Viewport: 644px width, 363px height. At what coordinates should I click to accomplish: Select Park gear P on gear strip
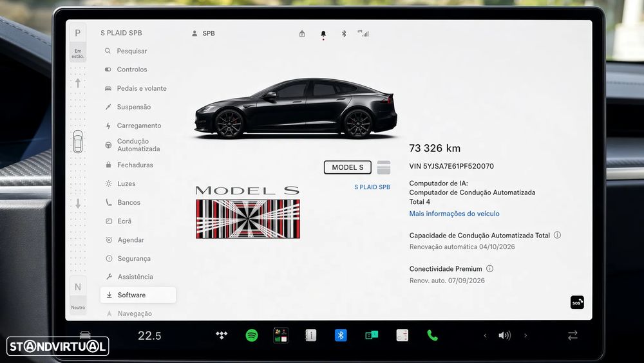(78, 33)
